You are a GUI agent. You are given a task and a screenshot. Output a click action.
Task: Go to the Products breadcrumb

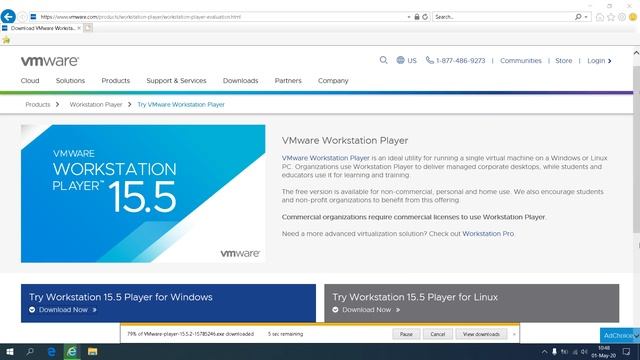pyautogui.click(x=38, y=104)
